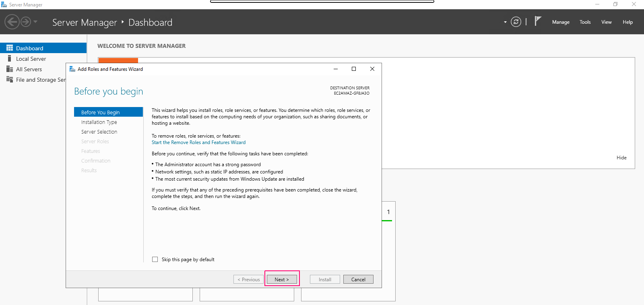644x305 pixels.
Task: Restore down the Server Manager window
Action: click(x=615, y=4)
